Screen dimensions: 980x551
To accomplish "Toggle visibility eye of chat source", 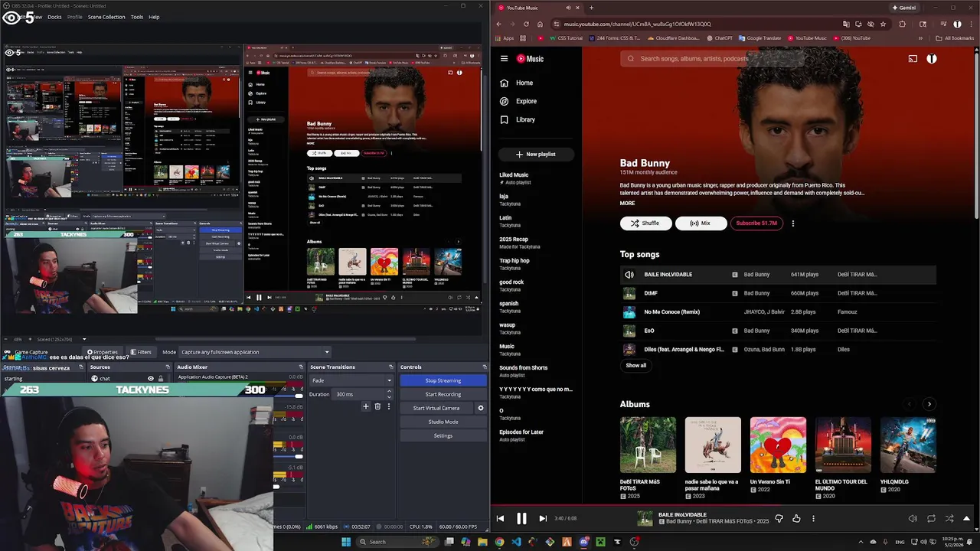I will click(x=151, y=379).
